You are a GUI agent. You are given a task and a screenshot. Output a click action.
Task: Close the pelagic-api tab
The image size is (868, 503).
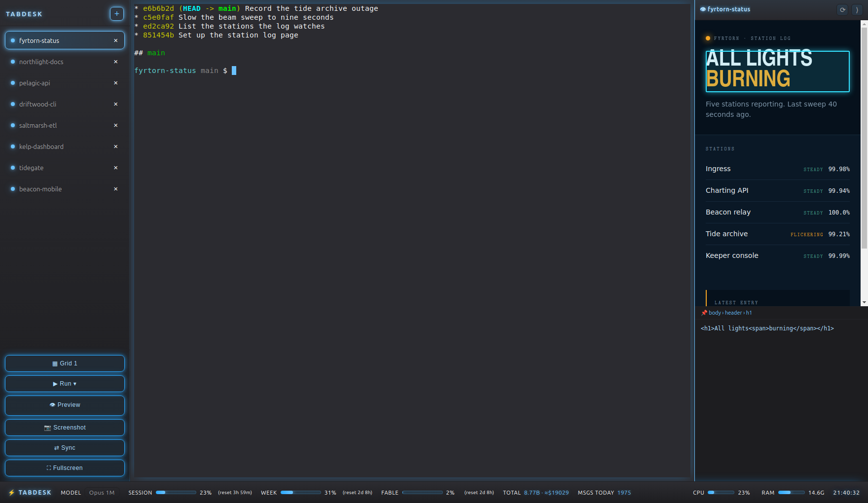116,83
